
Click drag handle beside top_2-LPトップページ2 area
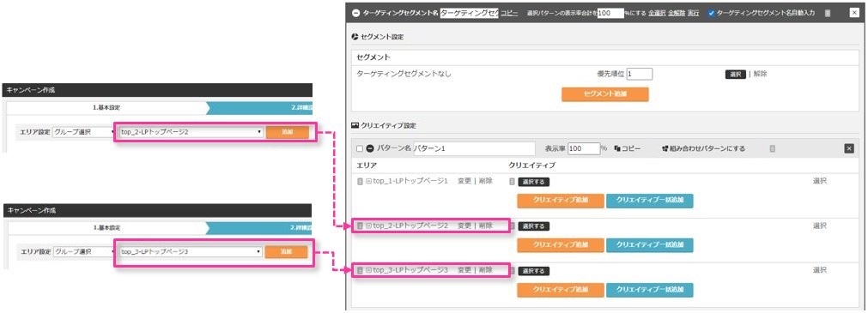click(360, 226)
